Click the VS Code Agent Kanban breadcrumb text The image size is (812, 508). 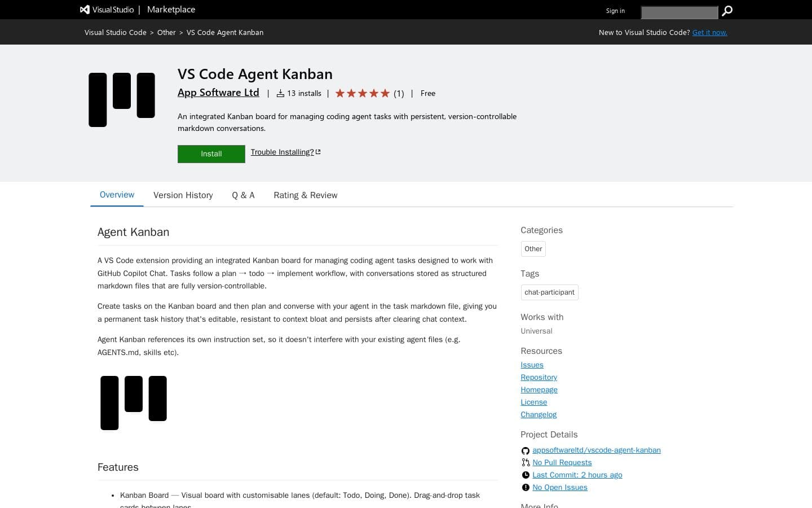[x=225, y=32]
